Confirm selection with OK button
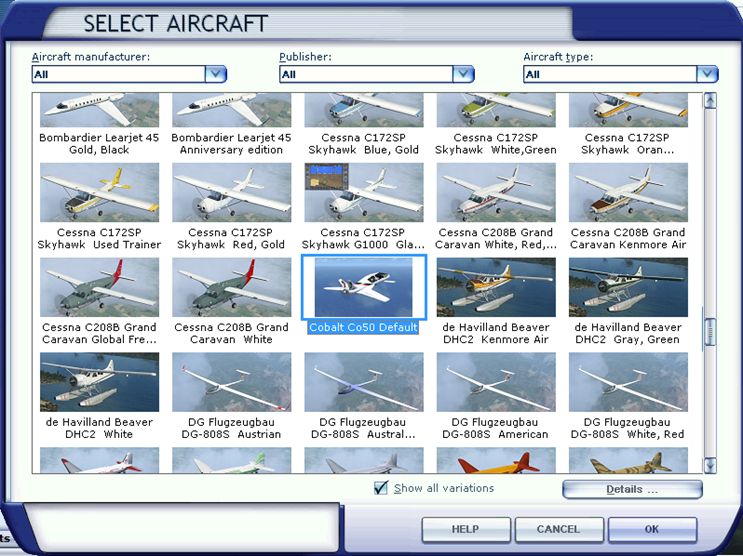The width and height of the screenshot is (743, 556). [652, 529]
